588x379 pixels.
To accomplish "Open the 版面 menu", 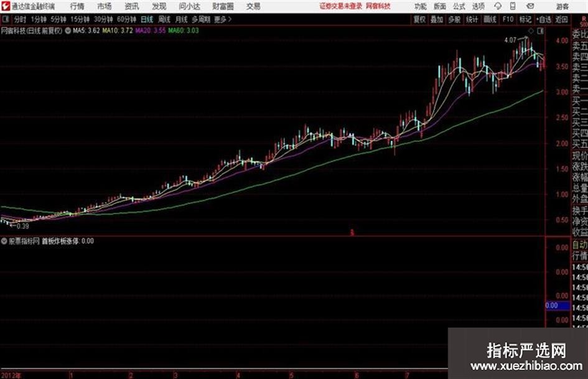I will 439,6.
